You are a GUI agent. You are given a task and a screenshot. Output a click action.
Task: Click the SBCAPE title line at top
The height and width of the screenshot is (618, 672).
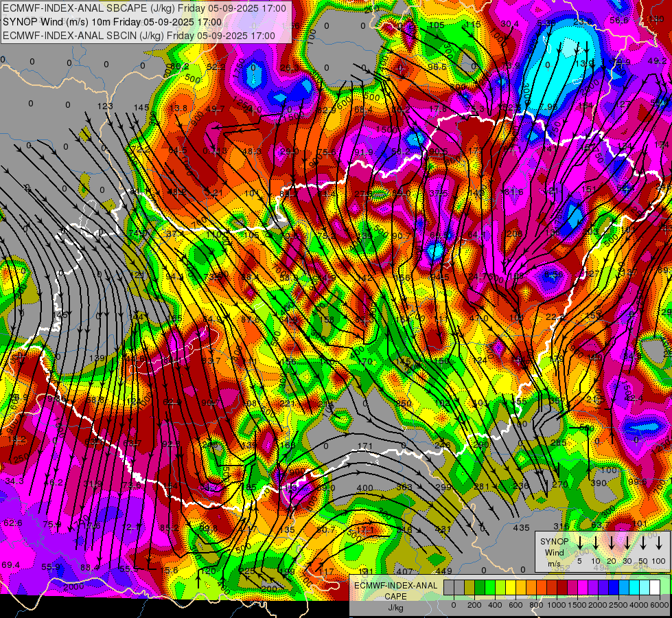tap(144, 8)
